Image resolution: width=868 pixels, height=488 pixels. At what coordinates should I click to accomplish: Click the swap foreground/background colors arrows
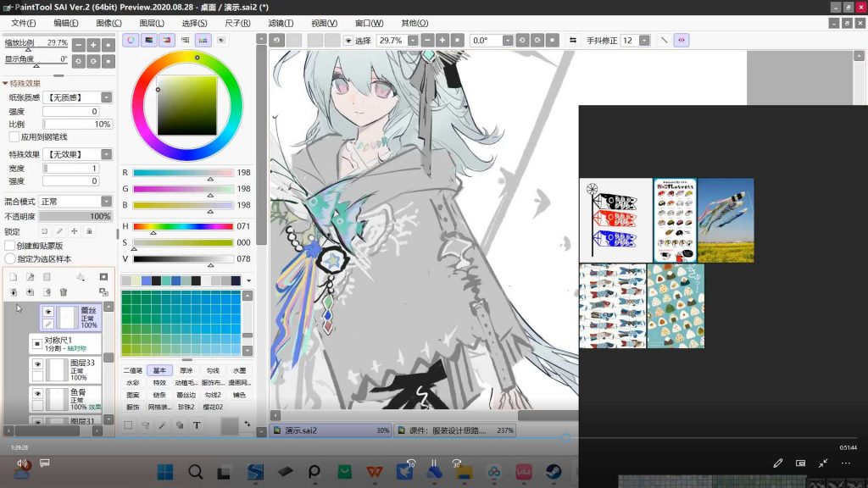click(247, 423)
